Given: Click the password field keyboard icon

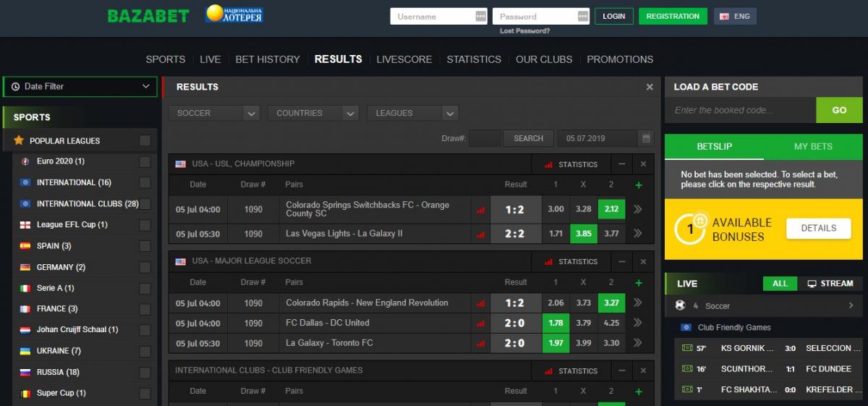Looking at the screenshot, I should coord(583,16).
